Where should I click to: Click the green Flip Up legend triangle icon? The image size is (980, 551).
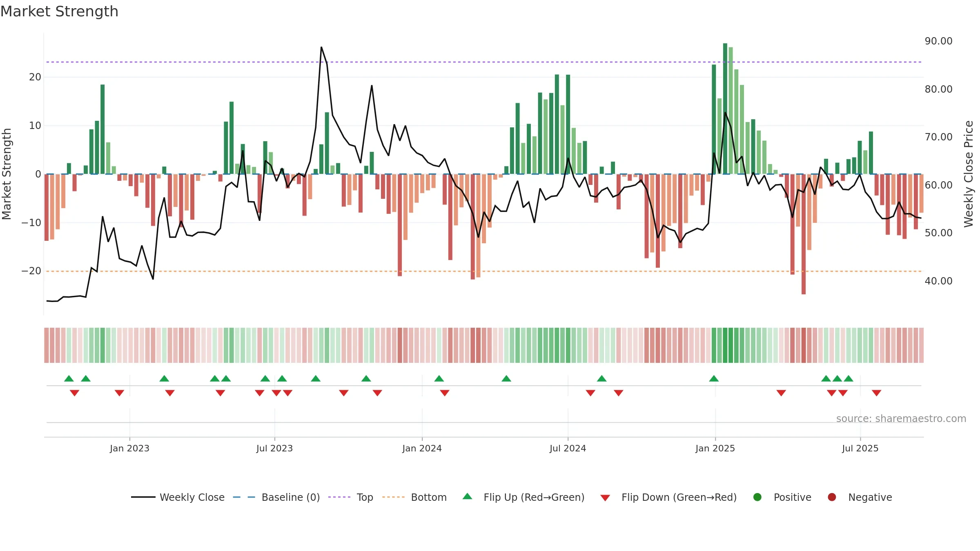pos(468,496)
